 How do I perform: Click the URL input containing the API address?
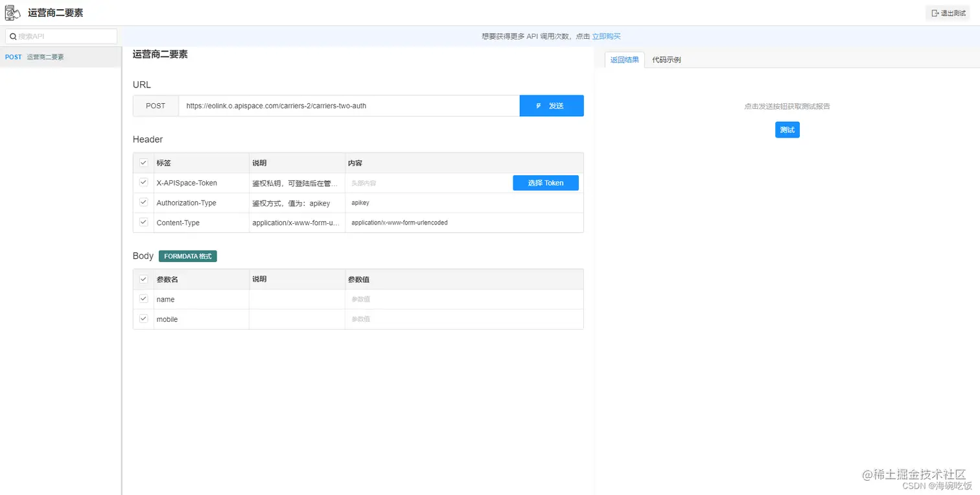[350, 106]
